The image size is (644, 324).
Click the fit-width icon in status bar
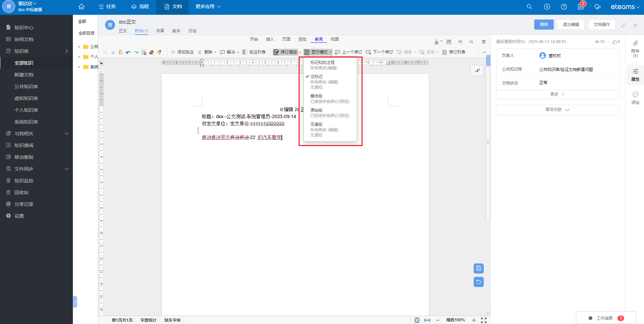tap(427, 320)
